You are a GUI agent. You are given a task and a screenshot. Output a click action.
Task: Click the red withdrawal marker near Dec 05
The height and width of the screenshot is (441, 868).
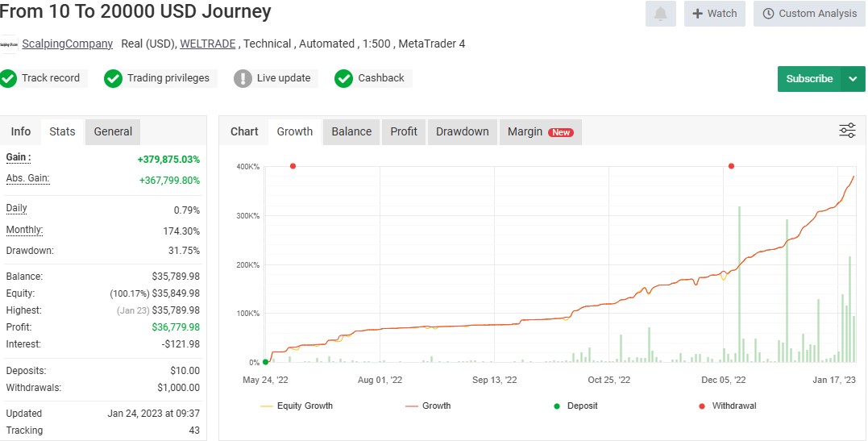pyautogui.click(x=731, y=166)
